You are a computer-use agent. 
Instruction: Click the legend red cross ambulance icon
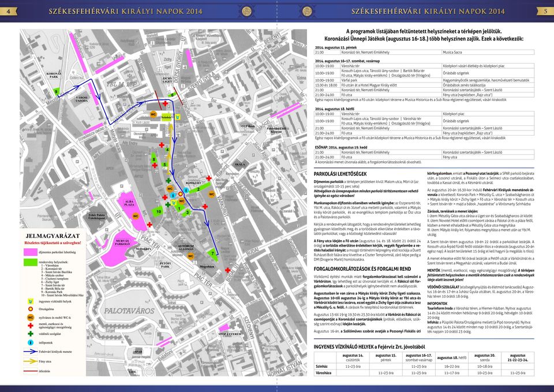tap(31, 325)
